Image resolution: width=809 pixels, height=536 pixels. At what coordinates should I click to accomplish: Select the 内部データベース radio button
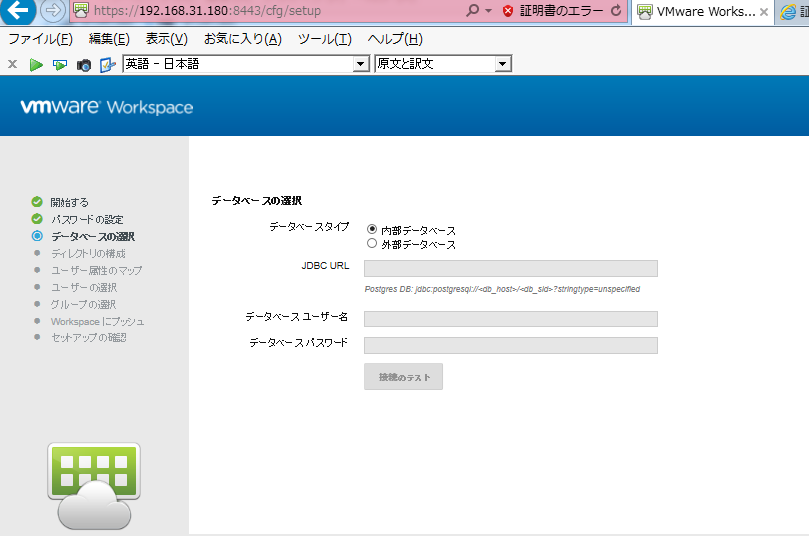pyautogui.click(x=372, y=229)
